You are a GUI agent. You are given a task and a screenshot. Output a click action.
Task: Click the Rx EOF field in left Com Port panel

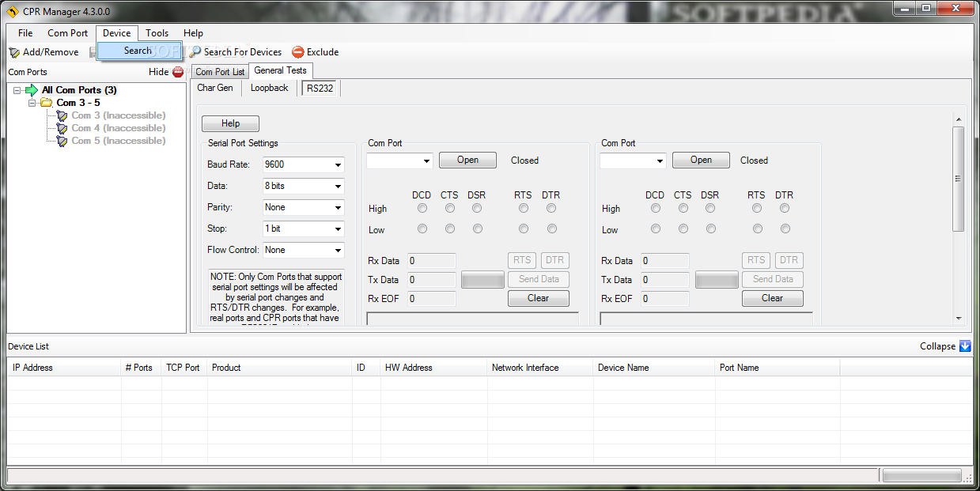(432, 298)
